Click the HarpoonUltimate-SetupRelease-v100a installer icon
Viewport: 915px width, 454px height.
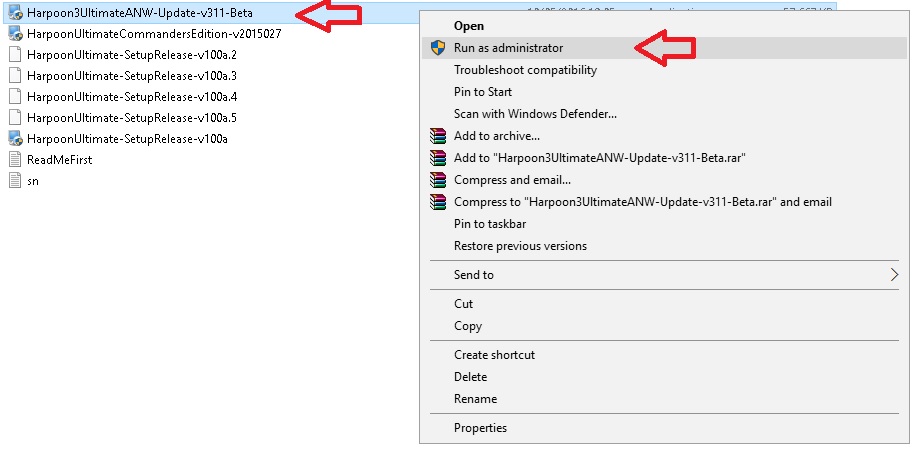coord(16,139)
